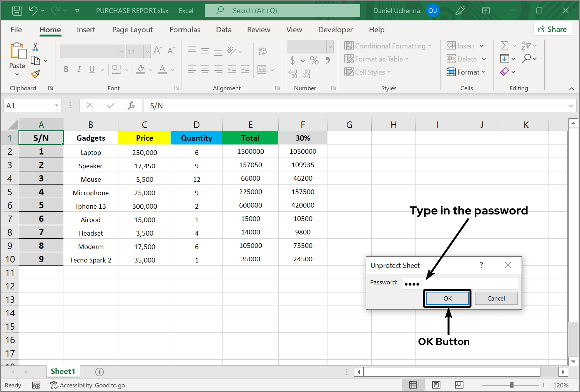Apply italic formatting
This screenshot has width=580, height=392.
(x=79, y=69)
